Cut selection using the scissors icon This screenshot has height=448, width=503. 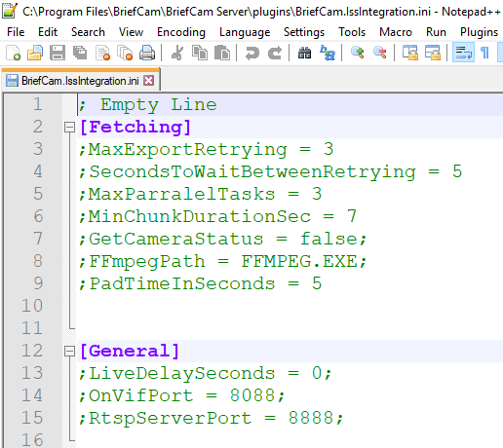point(177,53)
